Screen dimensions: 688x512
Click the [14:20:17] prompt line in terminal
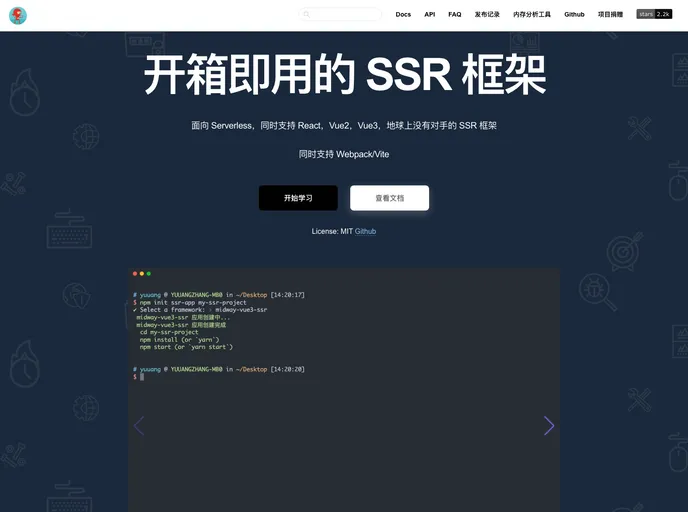click(219, 295)
